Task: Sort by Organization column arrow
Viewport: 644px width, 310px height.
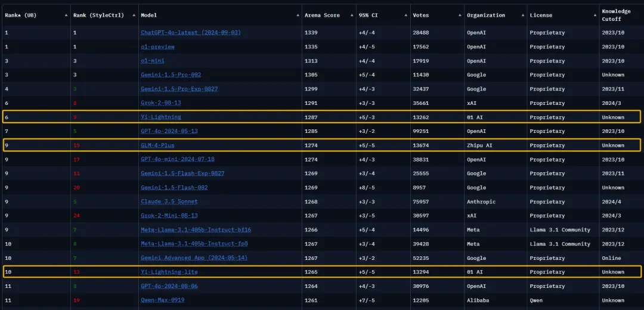Action: (524, 15)
